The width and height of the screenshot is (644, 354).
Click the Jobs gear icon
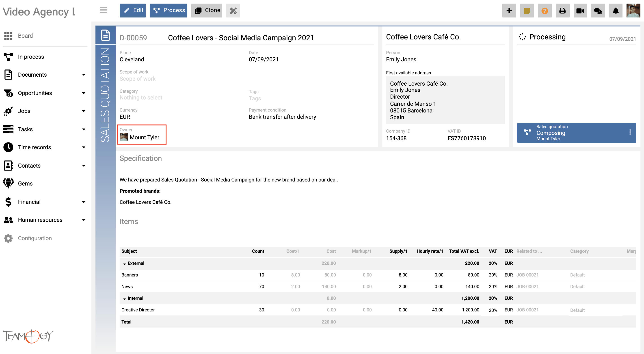pos(8,111)
